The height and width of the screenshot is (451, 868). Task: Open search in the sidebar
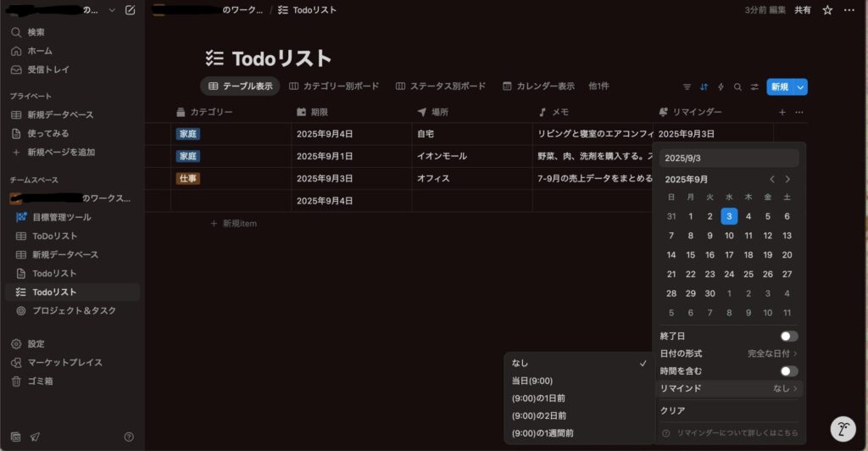click(x=36, y=32)
